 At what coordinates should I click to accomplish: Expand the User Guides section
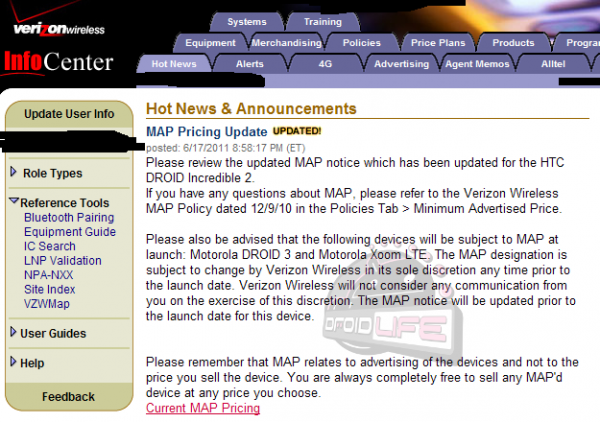tap(52, 333)
